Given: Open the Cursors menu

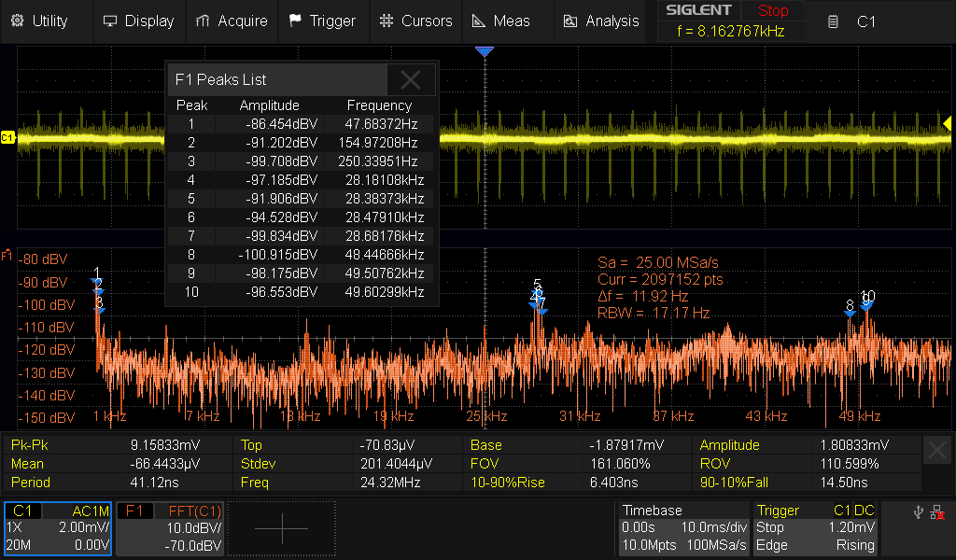Looking at the screenshot, I should [x=416, y=21].
